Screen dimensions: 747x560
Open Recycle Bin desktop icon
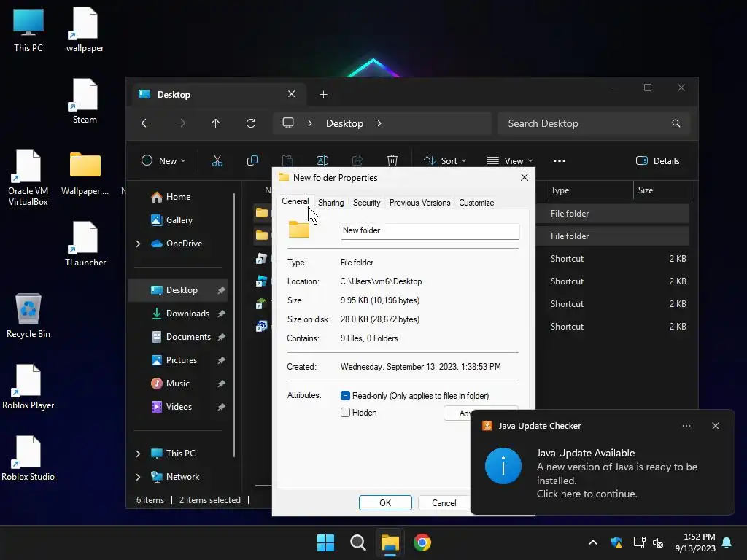click(28, 316)
